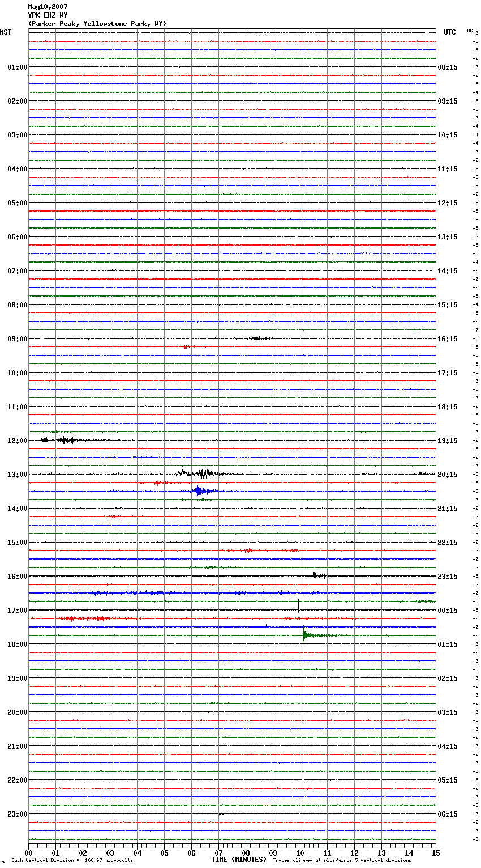Click the UTC time zone label
Screen dimensions: 481x868
click(x=450, y=32)
